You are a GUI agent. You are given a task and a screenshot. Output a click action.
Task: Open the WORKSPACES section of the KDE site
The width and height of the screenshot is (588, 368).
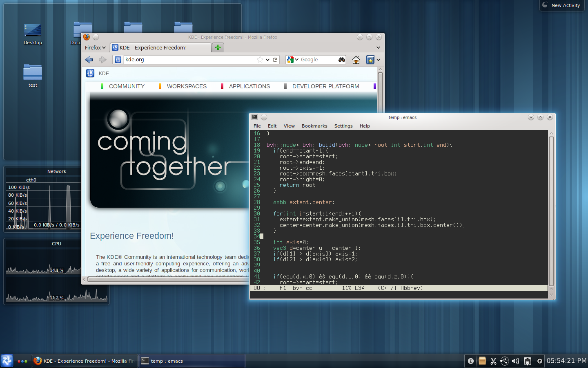click(x=187, y=86)
